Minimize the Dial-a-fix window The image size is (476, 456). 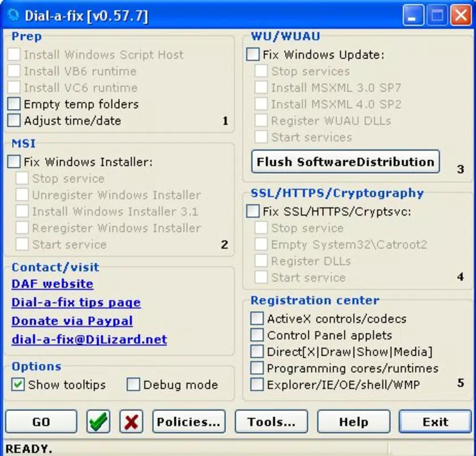tap(413, 15)
